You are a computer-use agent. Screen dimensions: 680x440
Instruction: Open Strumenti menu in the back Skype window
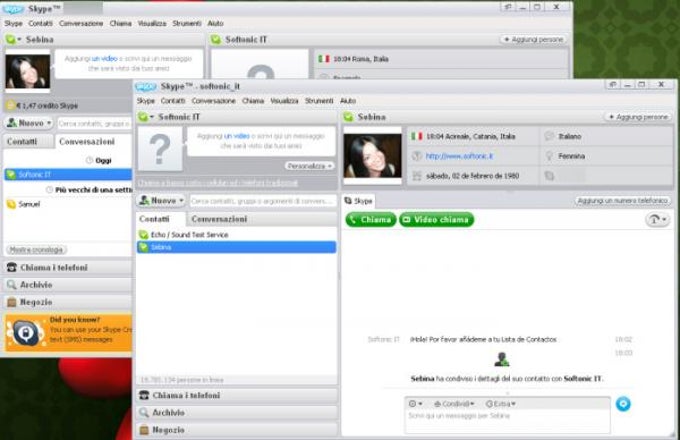(186, 23)
